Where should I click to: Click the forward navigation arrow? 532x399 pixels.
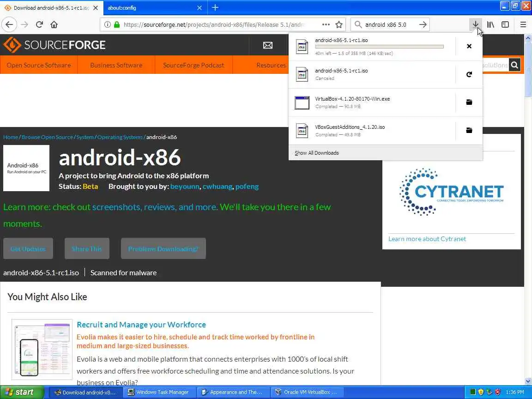click(24, 24)
